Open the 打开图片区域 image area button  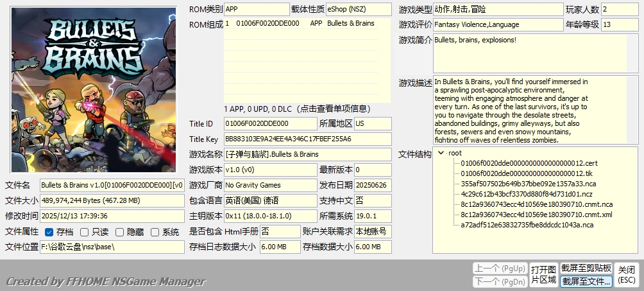pyautogui.click(x=543, y=274)
